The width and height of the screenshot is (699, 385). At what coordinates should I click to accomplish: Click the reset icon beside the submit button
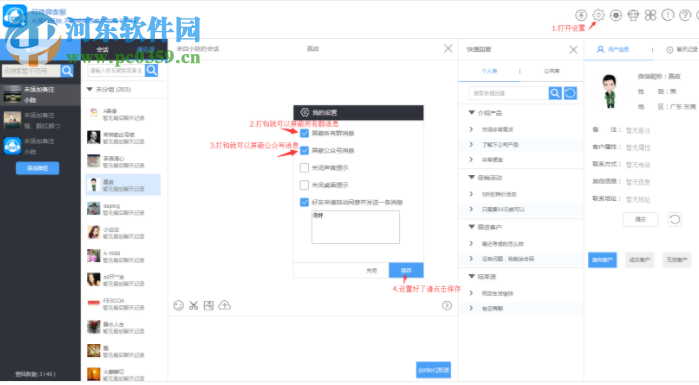click(674, 219)
